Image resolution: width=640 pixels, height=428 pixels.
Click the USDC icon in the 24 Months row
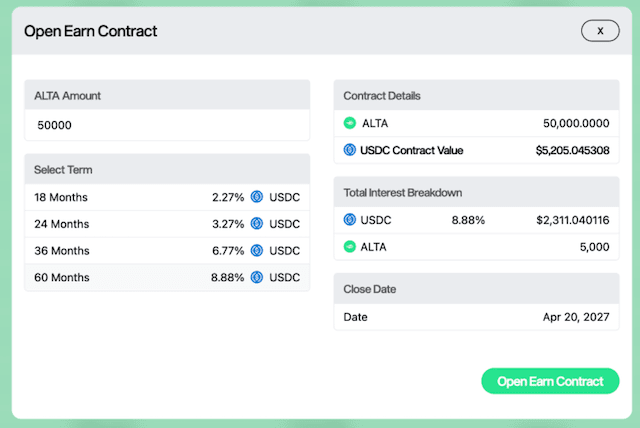point(257,224)
